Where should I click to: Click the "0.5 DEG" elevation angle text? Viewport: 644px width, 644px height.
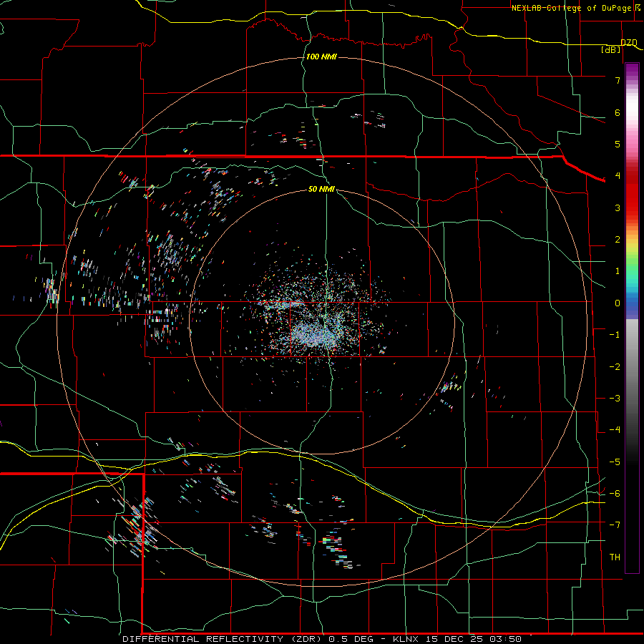[x=351, y=639]
